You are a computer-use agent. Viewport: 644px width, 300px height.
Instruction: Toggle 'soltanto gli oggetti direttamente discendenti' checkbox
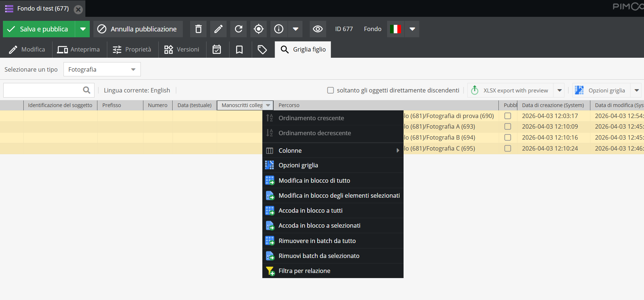[x=331, y=90]
